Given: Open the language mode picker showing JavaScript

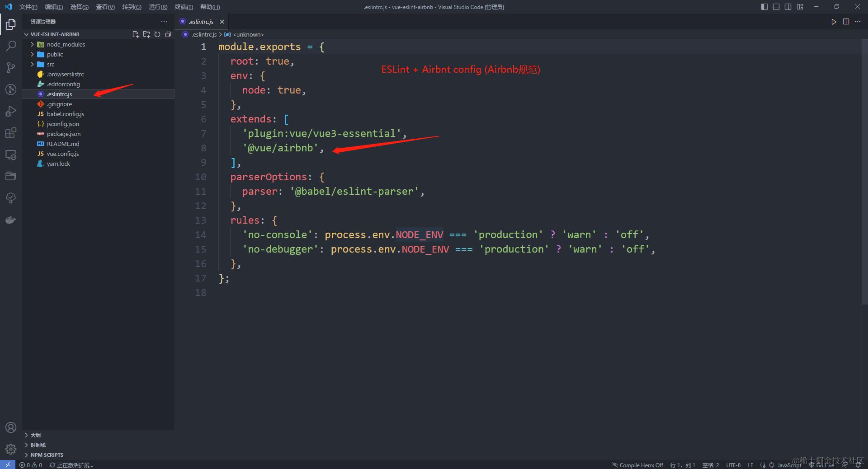Looking at the screenshot, I should [x=789, y=465].
